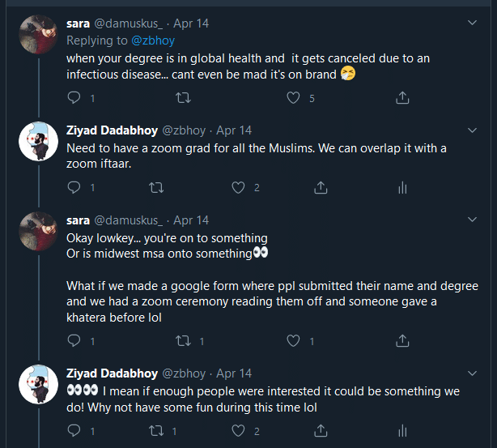Retweet sara's global health degree tweet
This screenshot has width=497, height=448.
click(183, 98)
